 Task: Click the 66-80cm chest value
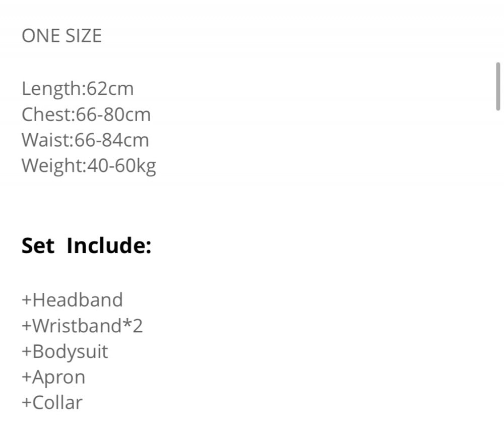(x=113, y=114)
